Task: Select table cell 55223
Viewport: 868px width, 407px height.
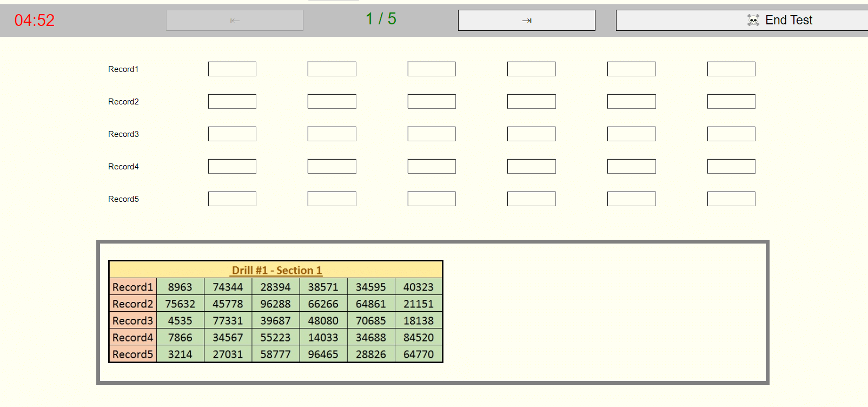Action: pyautogui.click(x=275, y=337)
